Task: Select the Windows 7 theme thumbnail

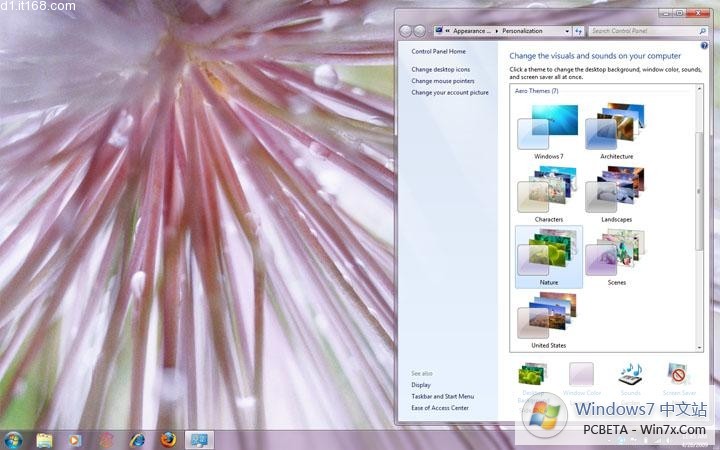Action: (x=548, y=127)
